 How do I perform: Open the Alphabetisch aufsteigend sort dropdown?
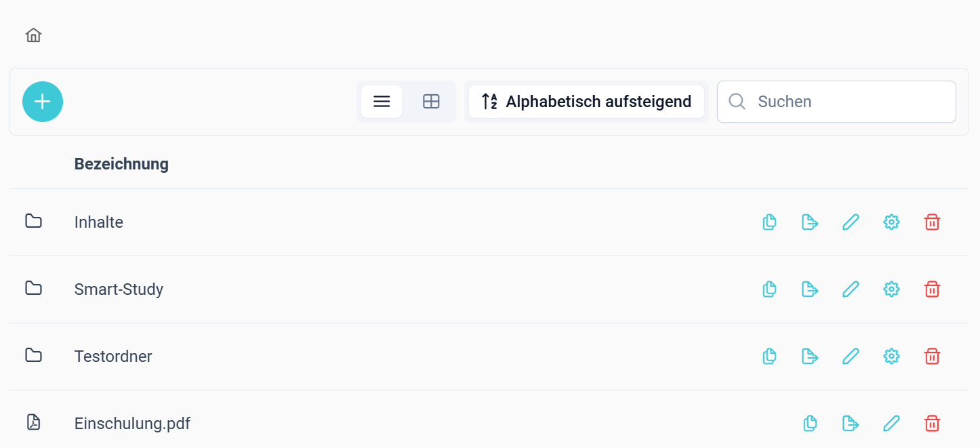pyautogui.click(x=586, y=102)
